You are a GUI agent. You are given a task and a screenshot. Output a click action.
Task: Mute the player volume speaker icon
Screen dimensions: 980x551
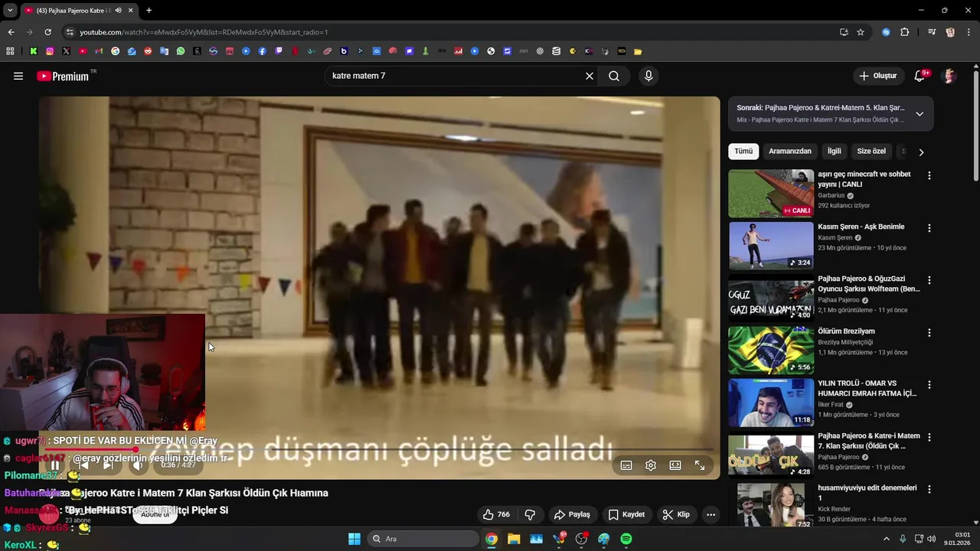[138, 465]
